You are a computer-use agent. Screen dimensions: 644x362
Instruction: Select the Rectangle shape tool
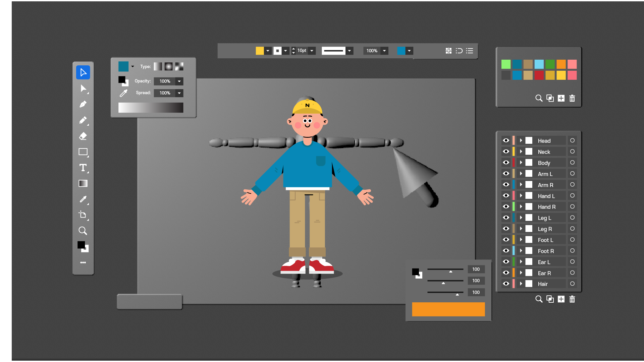point(83,152)
